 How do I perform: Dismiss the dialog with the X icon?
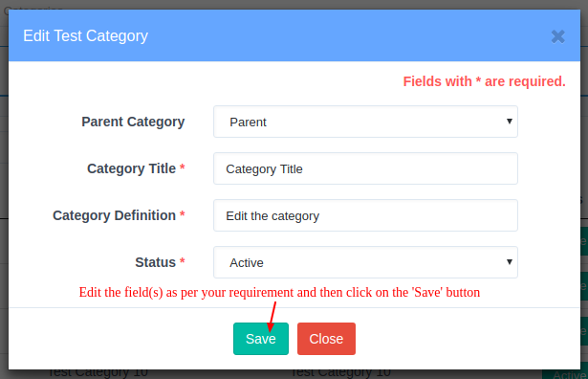click(558, 36)
